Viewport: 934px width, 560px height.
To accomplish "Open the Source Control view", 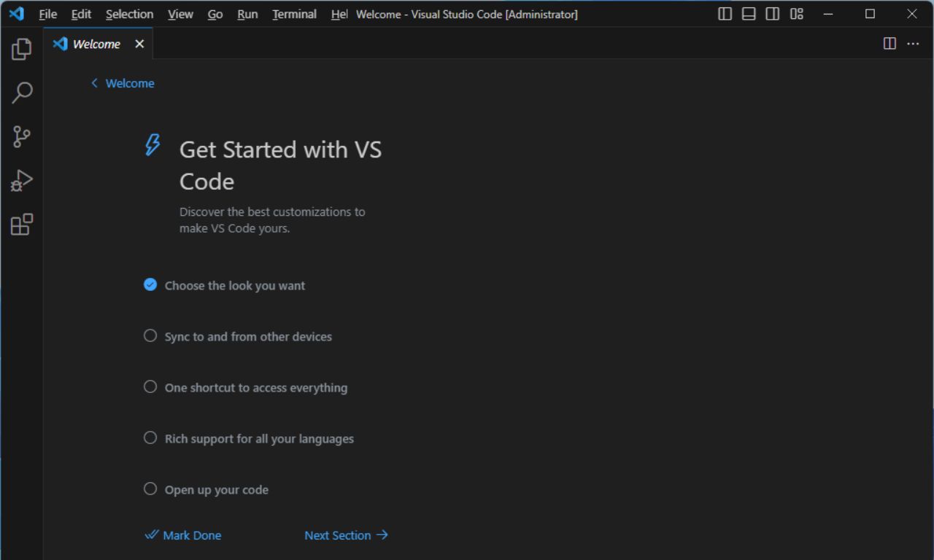I will [x=22, y=136].
